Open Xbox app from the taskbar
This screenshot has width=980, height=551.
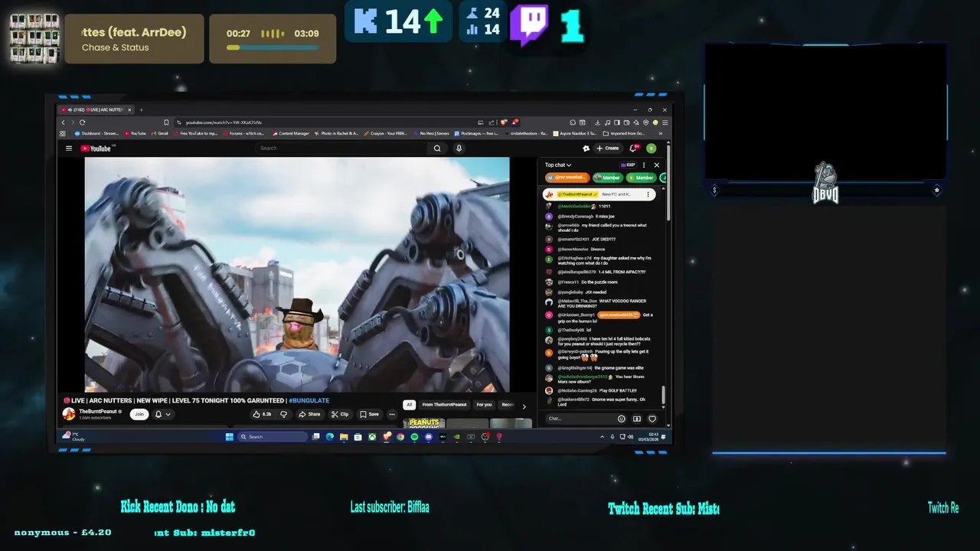coord(372,437)
